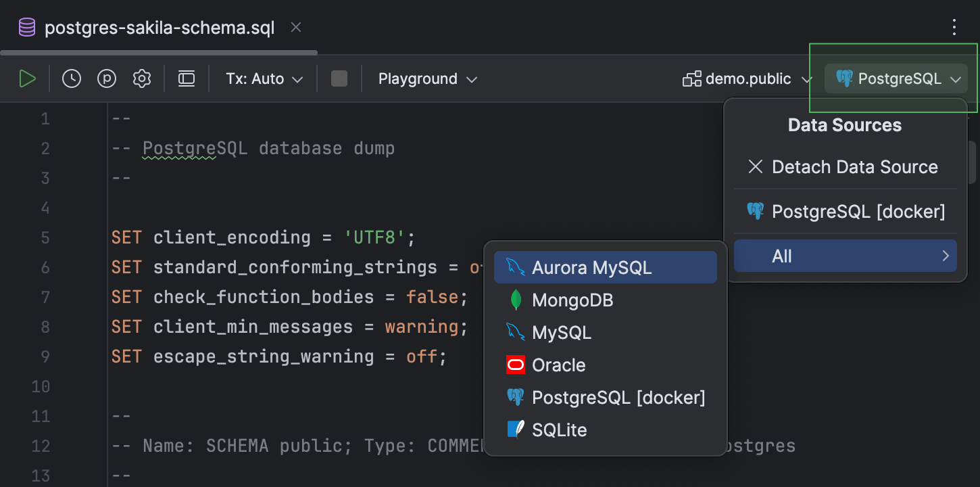
Task: Select Detach Data Source option
Action: pos(845,167)
